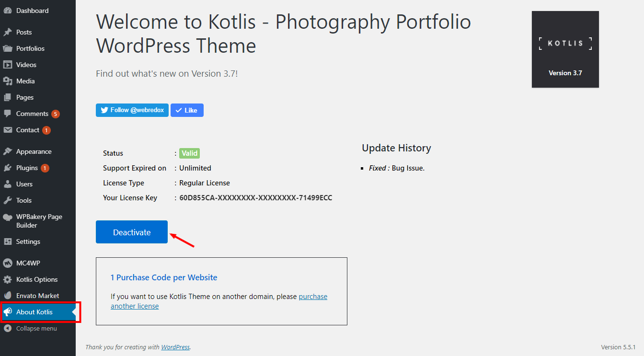The image size is (644, 356).
Task: Open the Settings menu item
Action: [x=28, y=241]
